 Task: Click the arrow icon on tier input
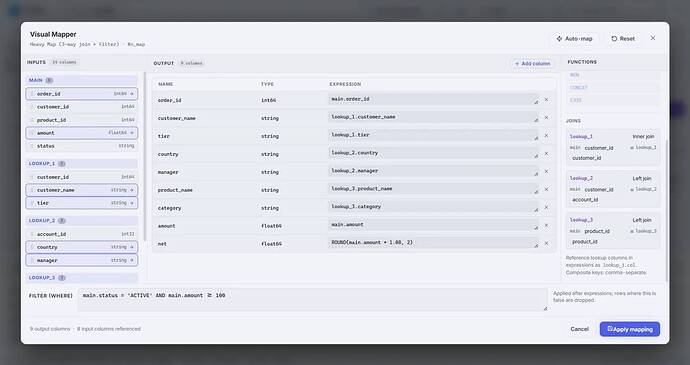132,203
